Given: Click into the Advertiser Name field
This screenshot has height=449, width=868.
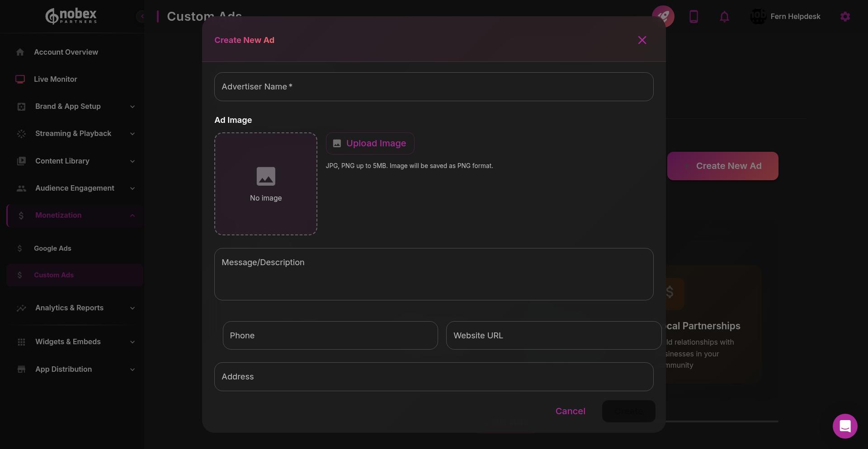Looking at the screenshot, I should [434, 87].
